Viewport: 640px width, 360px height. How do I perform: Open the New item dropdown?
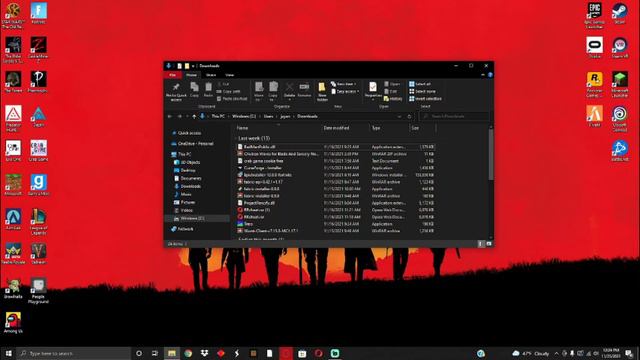(344, 84)
